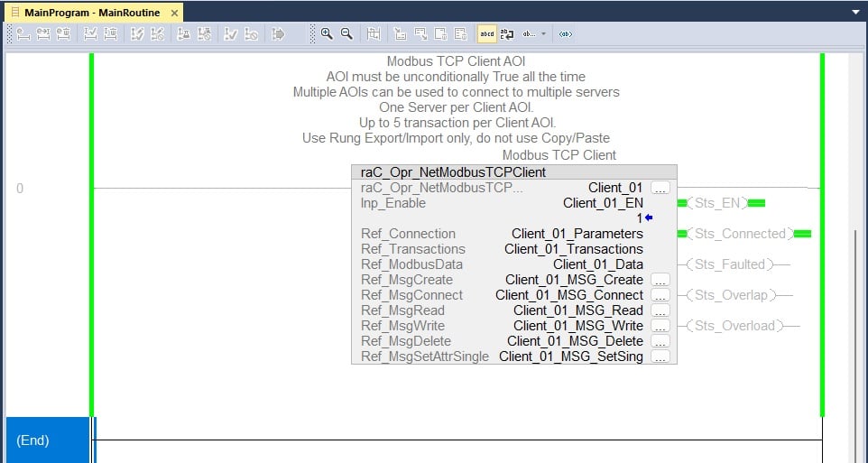Click the rung grid layout icon beside zoom out

point(374,34)
